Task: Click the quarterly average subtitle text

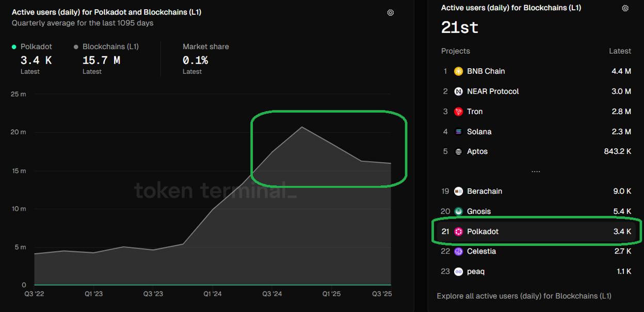Action: [x=83, y=23]
